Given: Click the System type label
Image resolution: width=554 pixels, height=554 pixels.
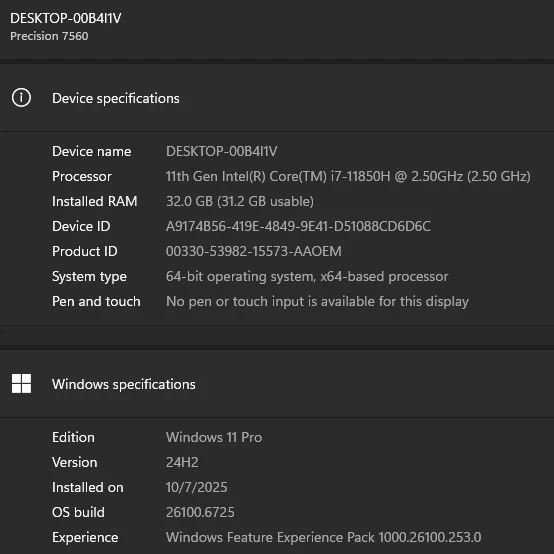Looking at the screenshot, I should [89, 277].
